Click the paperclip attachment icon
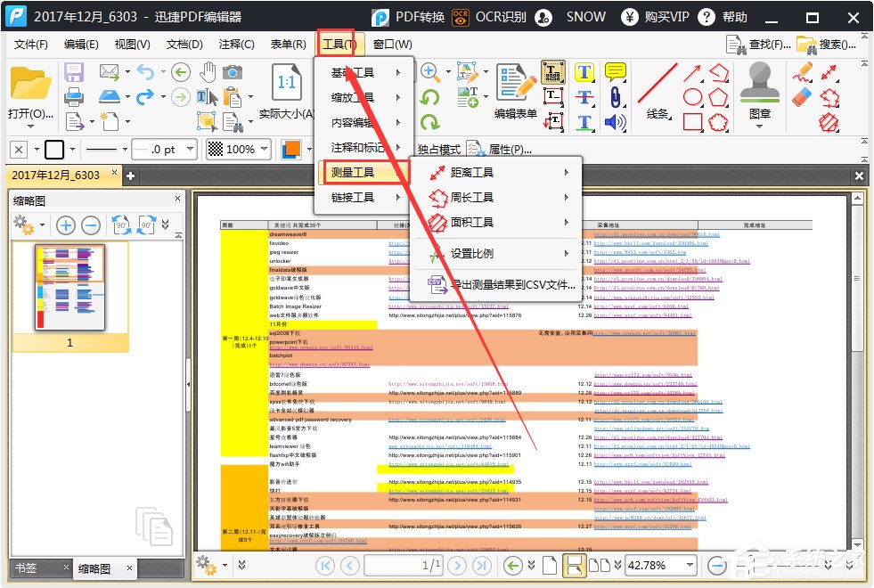 (x=615, y=97)
